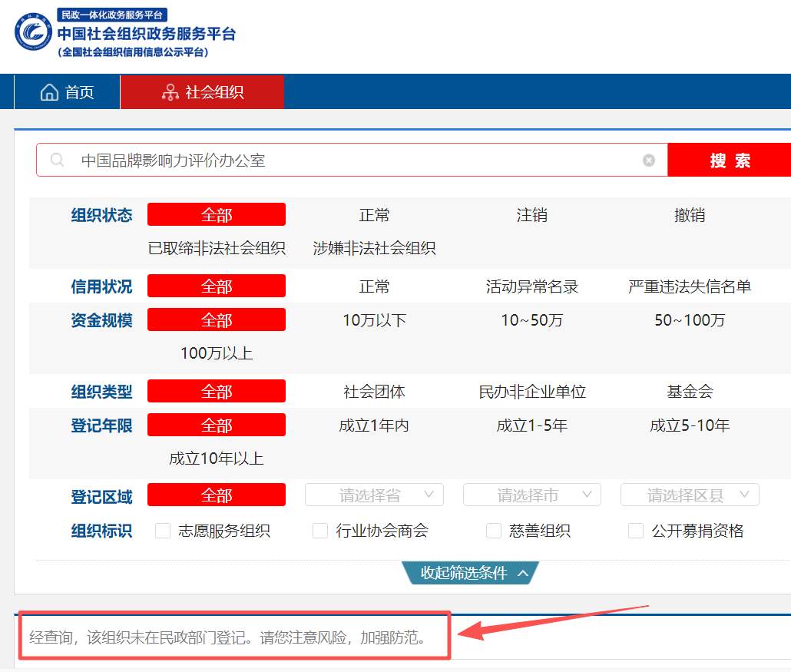The image size is (791, 672).
Task: Expand the 请选择区县 district dropdown
Action: pyautogui.click(x=690, y=495)
